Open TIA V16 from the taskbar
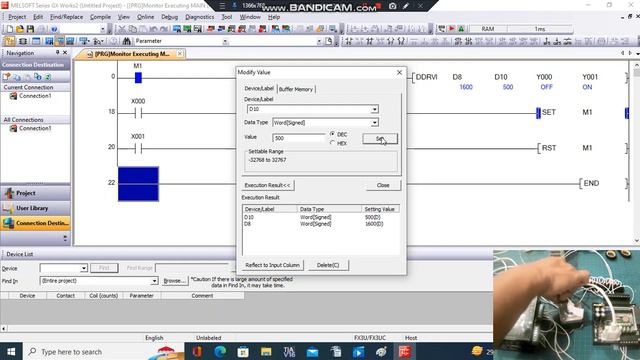Image resolution: width=640 pixels, height=360 pixels. click(289, 351)
